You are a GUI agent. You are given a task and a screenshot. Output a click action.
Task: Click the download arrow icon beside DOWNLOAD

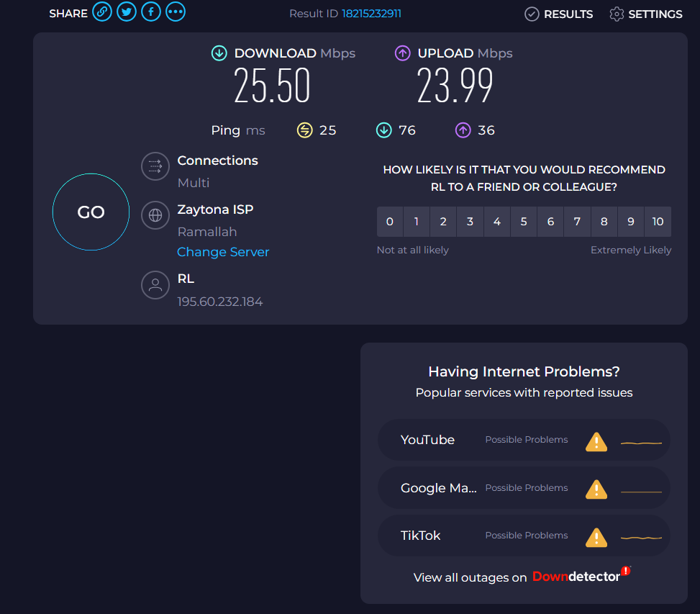(x=219, y=53)
